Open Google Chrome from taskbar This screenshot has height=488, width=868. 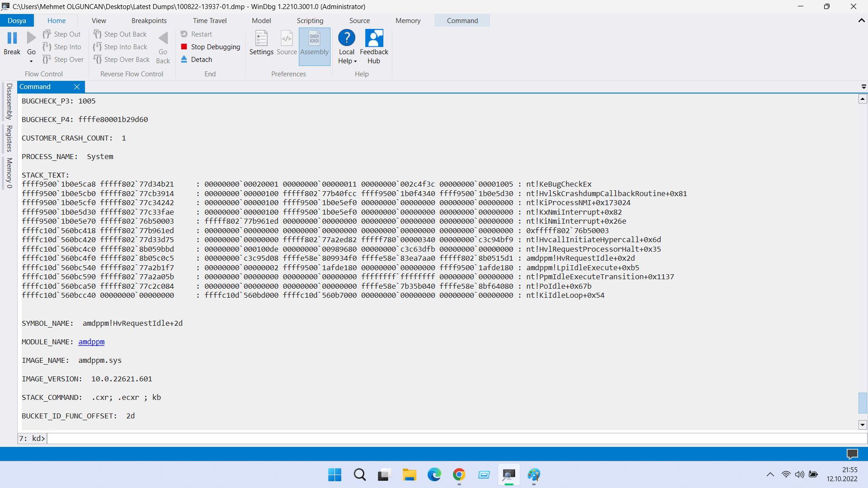pyautogui.click(x=459, y=474)
